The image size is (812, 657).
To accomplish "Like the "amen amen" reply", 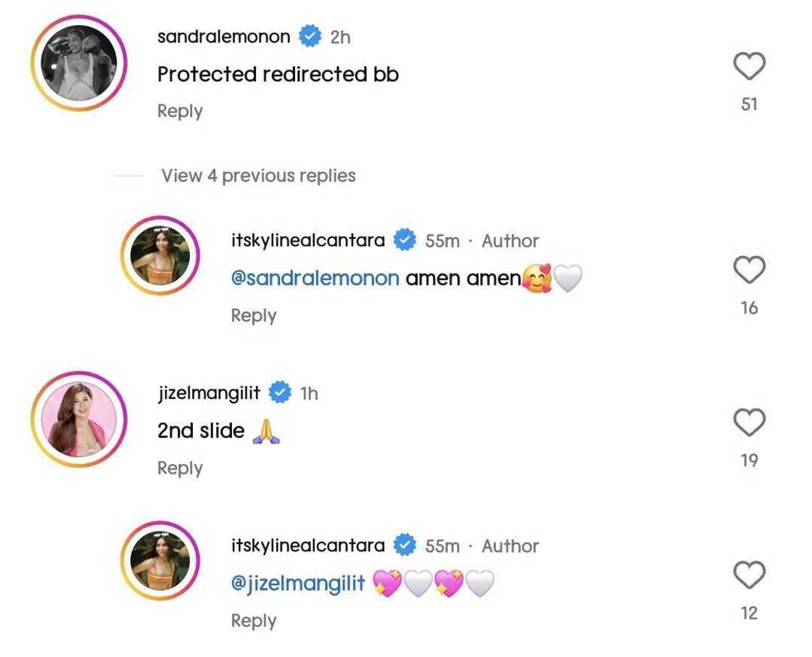I will (x=749, y=271).
